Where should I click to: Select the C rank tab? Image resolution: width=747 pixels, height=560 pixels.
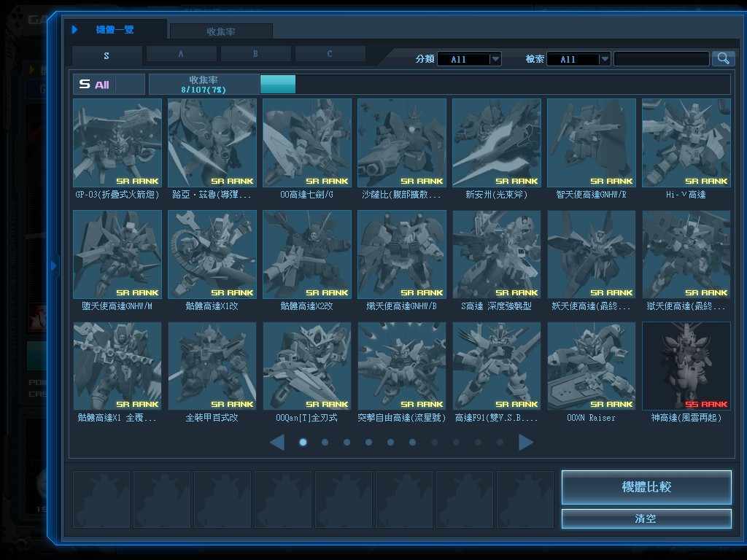click(x=330, y=54)
